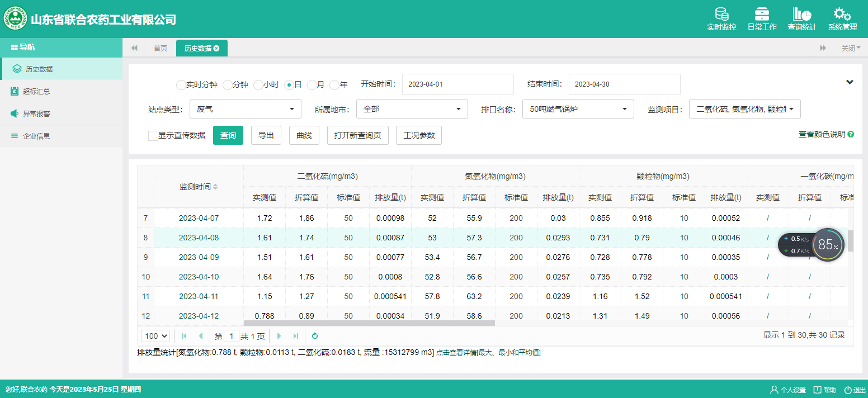Image resolution: width=868 pixels, height=398 pixels.
Task: Click the table's horizontal scrollbar
Action: coord(369,323)
